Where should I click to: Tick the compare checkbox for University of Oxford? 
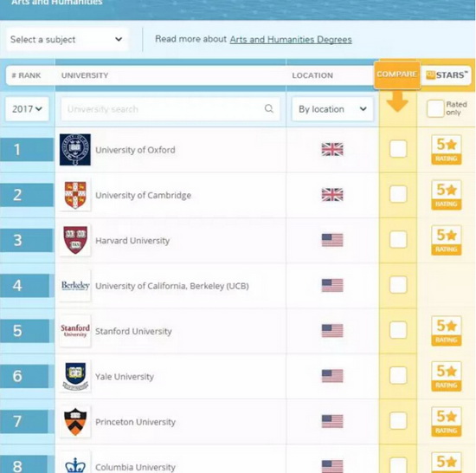[x=398, y=149]
